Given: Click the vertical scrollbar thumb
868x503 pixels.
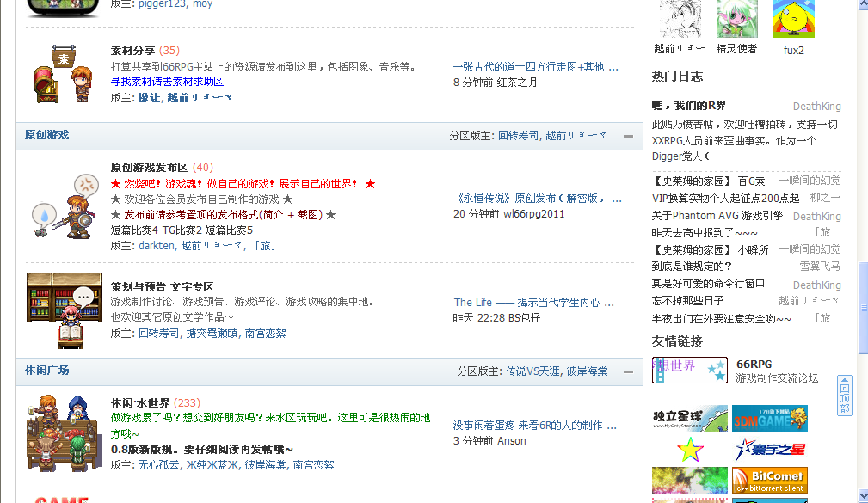Looking at the screenshot, I should point(863,308).
